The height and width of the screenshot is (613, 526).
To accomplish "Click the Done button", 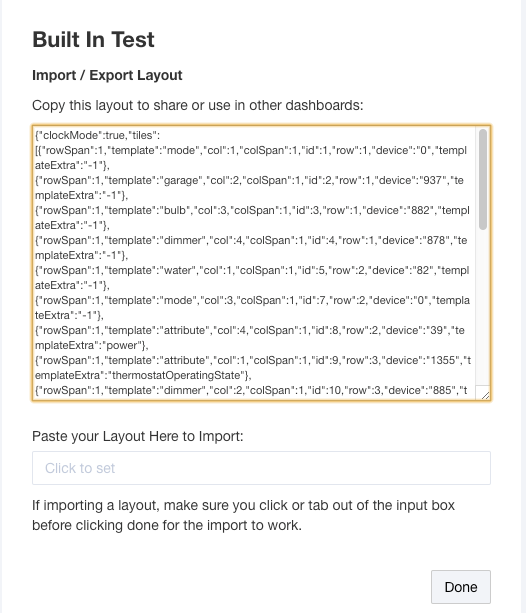I will coord(461,587).
